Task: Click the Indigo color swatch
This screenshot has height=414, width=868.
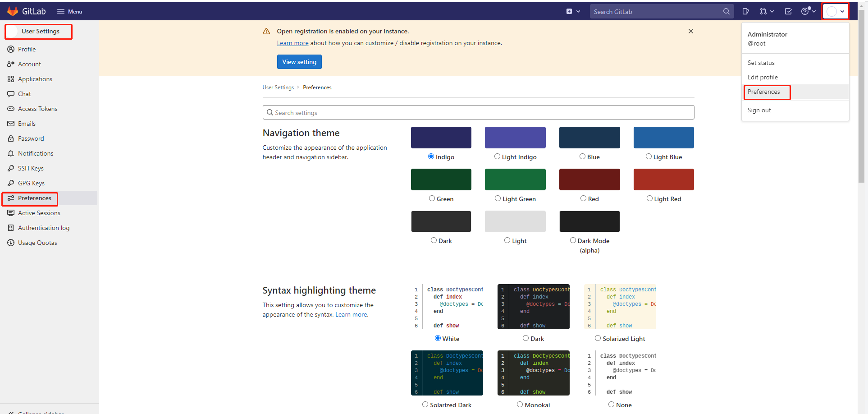Action: pos(441,138)
